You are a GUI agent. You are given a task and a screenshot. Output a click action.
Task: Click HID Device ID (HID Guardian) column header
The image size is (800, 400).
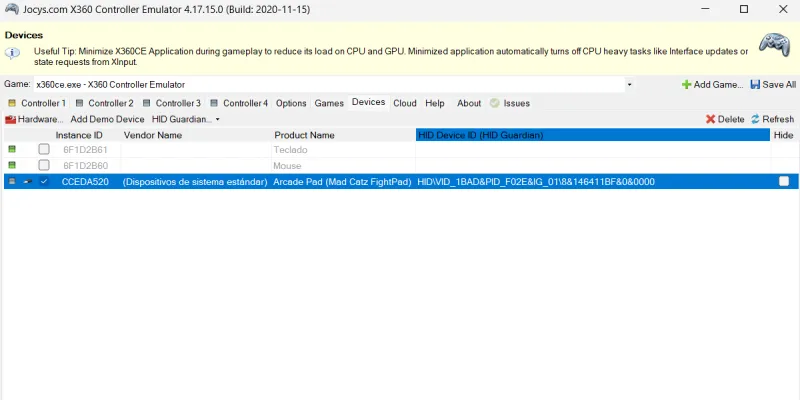[x=593, y=135]
